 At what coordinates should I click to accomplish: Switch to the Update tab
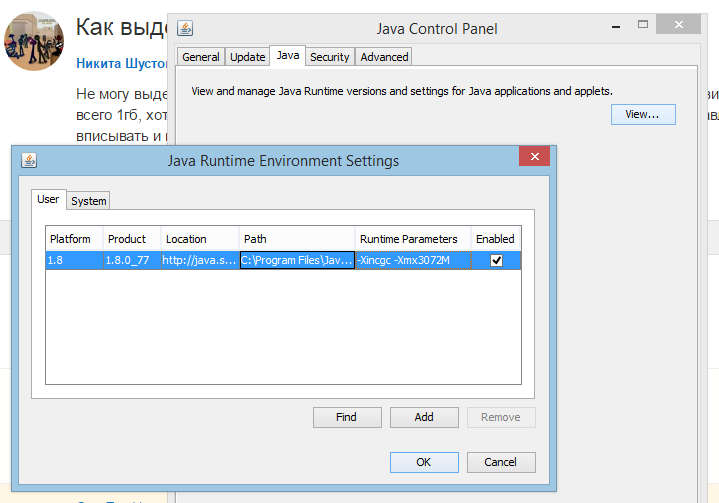(248, 57)
